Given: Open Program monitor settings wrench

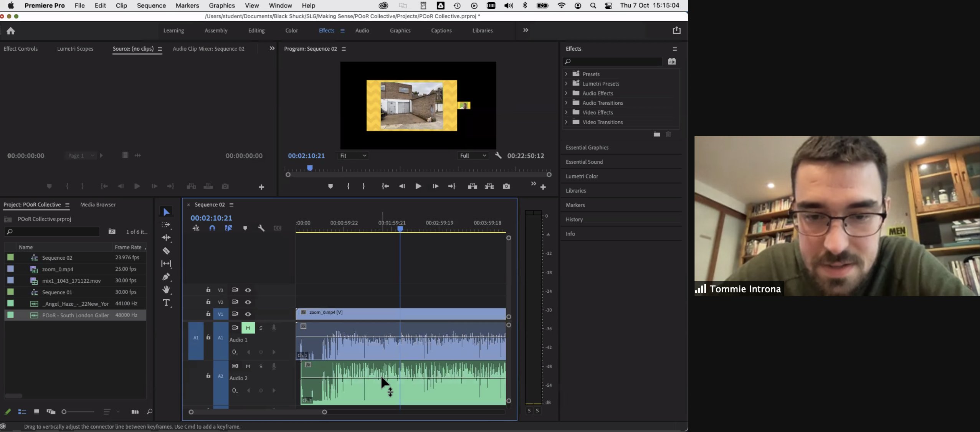Looking at the screenshot, I should (x=498, y=155).
